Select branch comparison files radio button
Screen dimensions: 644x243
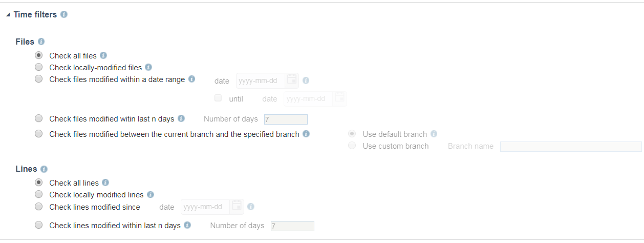(38, 134)
